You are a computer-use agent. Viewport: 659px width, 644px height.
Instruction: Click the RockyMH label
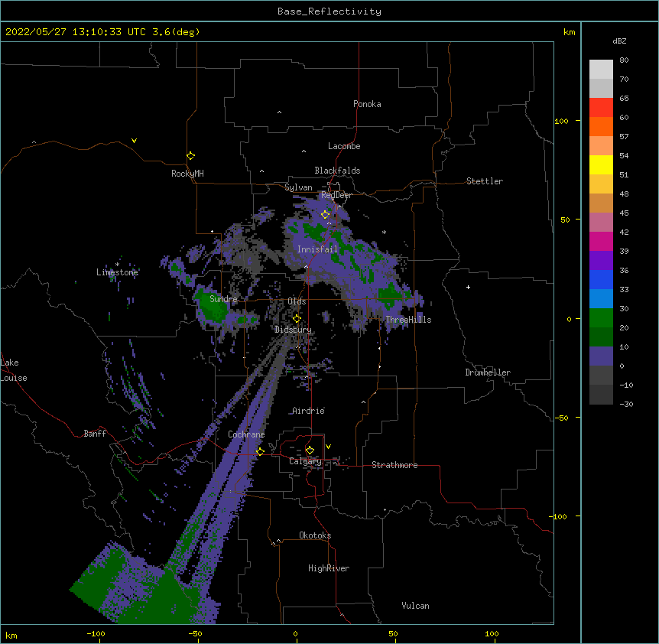coord(187,174)
